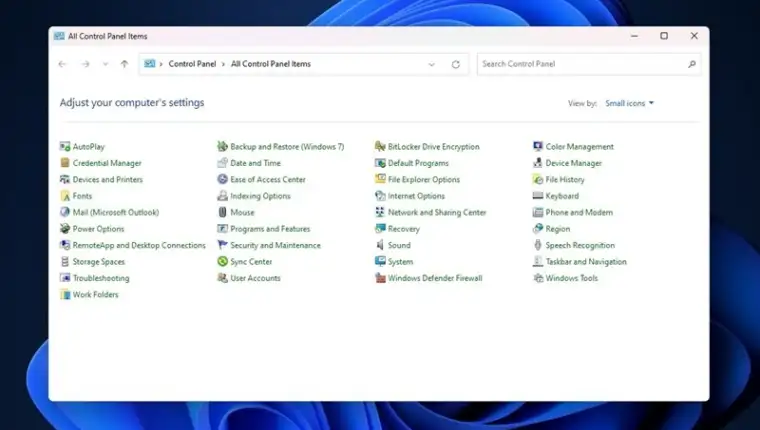760x430 pixels.
Task: Open RemoteApp and Desktop Connections text
Action: click(x=139, y=245)
